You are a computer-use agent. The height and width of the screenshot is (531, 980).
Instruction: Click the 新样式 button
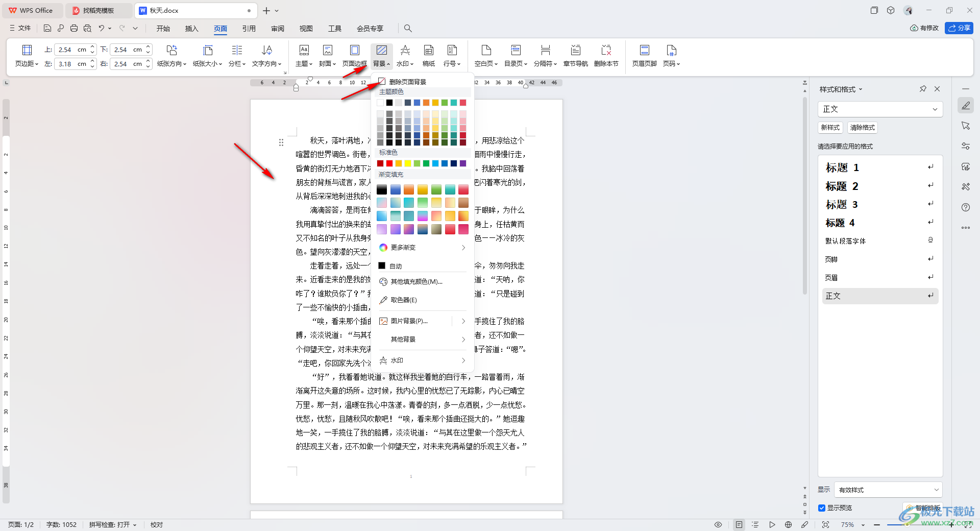pos(830,128)
